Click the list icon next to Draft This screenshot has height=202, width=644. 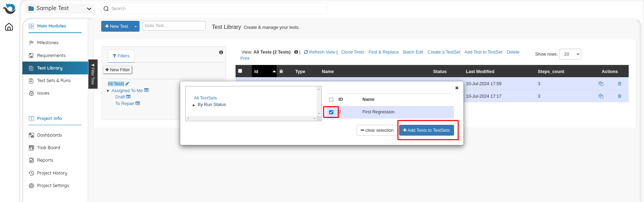click(x=128, y=97)
